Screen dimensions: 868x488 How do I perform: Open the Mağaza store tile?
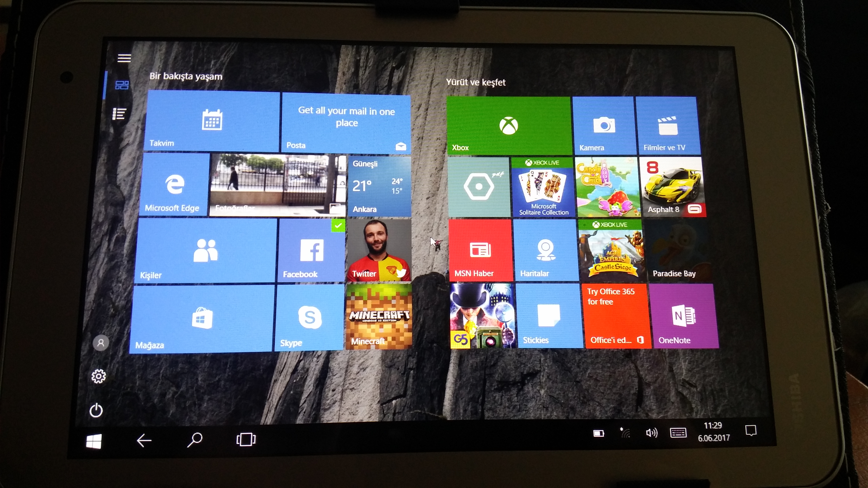click(x=202, y=319)
